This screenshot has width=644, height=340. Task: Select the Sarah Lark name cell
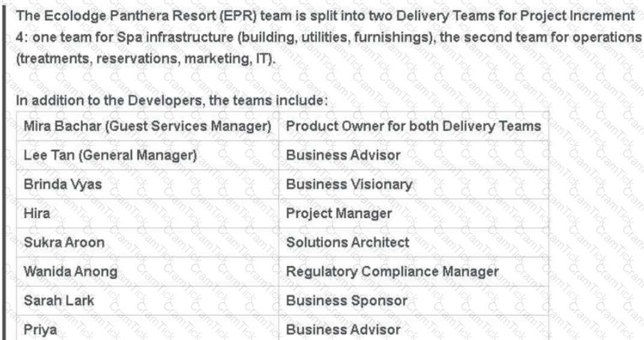(x=148, y=301)
